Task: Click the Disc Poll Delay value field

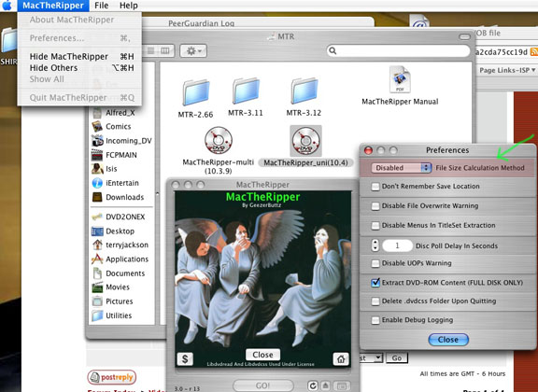Action: (397, 245)
